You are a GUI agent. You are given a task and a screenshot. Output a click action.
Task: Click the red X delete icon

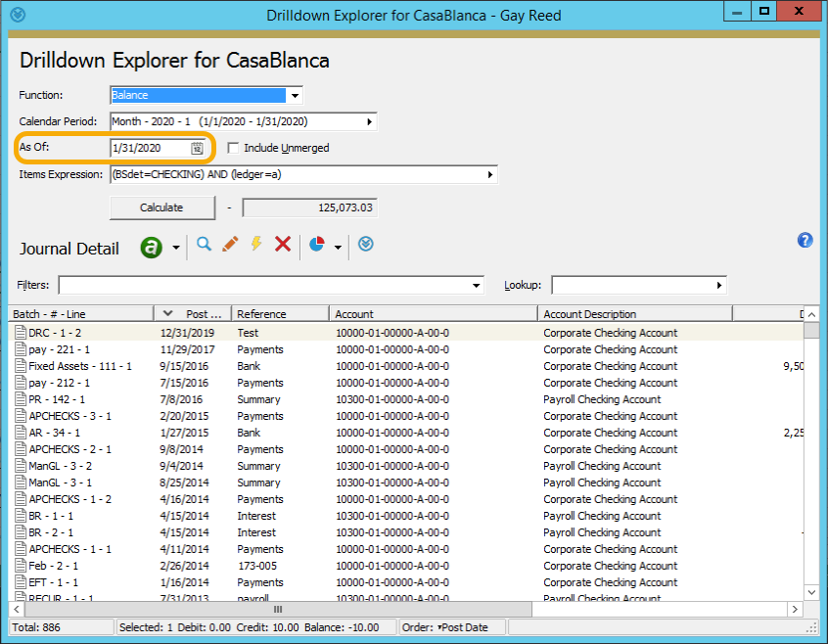283,245
